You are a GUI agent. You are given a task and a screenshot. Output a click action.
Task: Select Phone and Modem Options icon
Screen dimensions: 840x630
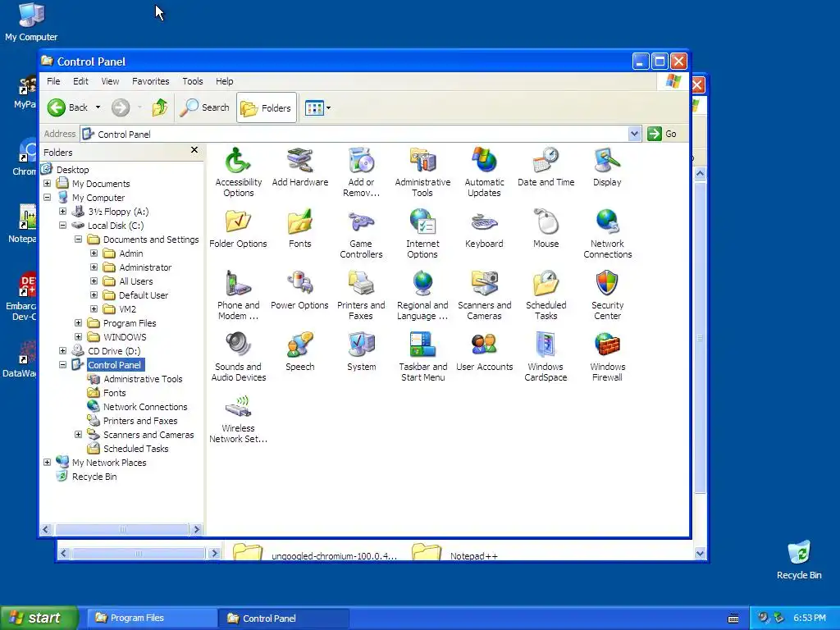238,295
